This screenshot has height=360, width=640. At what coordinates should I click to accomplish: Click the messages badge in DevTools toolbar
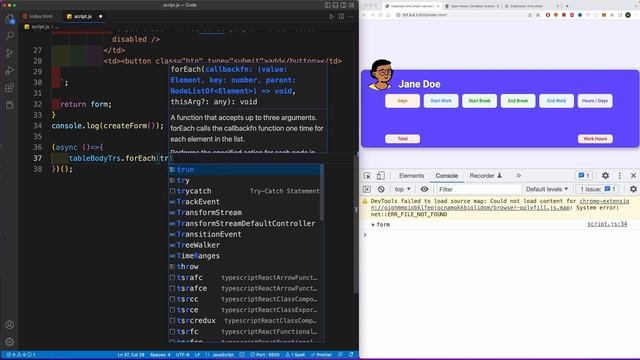pos(584,176)
